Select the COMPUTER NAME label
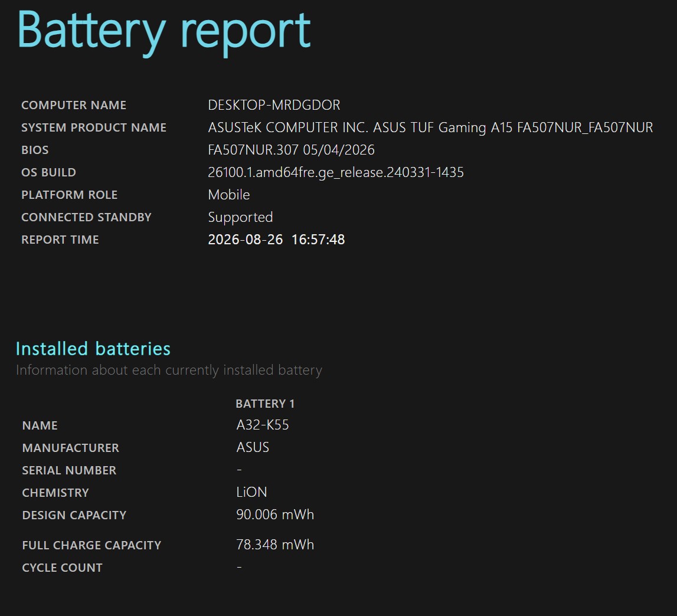The height and width of the screenshot is (616, 677). click(x=74, y=105)
